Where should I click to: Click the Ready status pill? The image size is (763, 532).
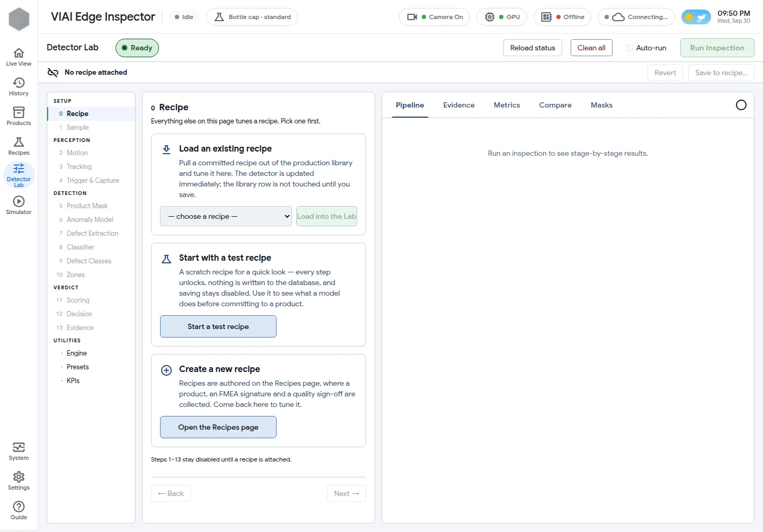(137, 48)
